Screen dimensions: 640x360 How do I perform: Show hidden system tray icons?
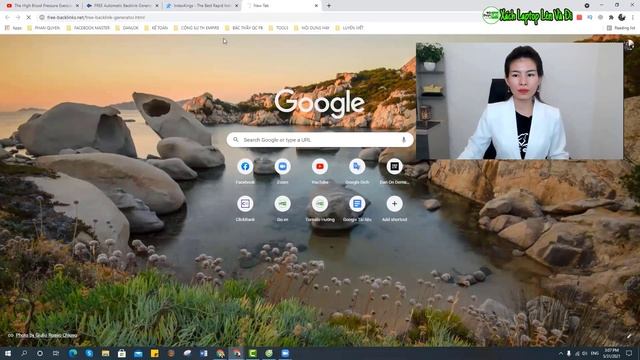(x=560, y=353)
